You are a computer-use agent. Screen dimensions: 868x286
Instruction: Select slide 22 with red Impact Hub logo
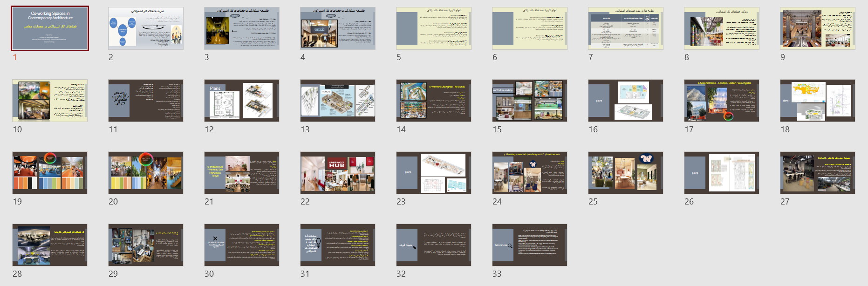338,173
